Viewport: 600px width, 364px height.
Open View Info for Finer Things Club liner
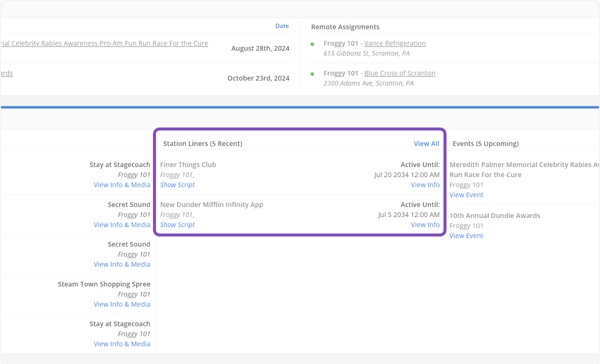click(425, 185)
